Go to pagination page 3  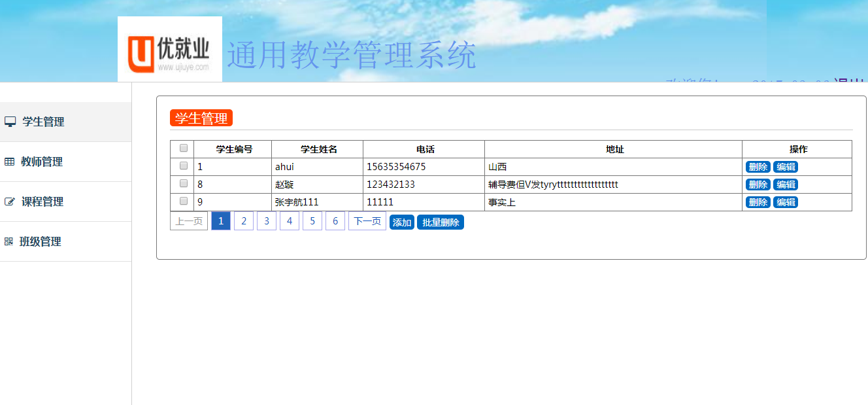coord(267,221)
